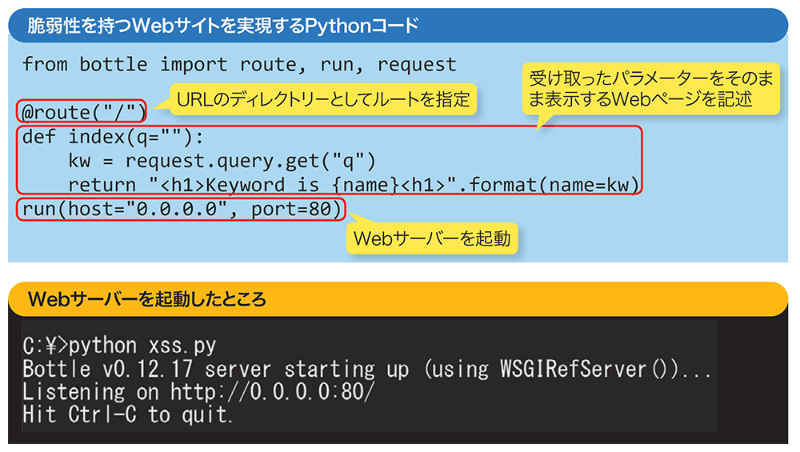Click the 'Hit Ctrl-C to quit.' line

(x=128, y=415)
